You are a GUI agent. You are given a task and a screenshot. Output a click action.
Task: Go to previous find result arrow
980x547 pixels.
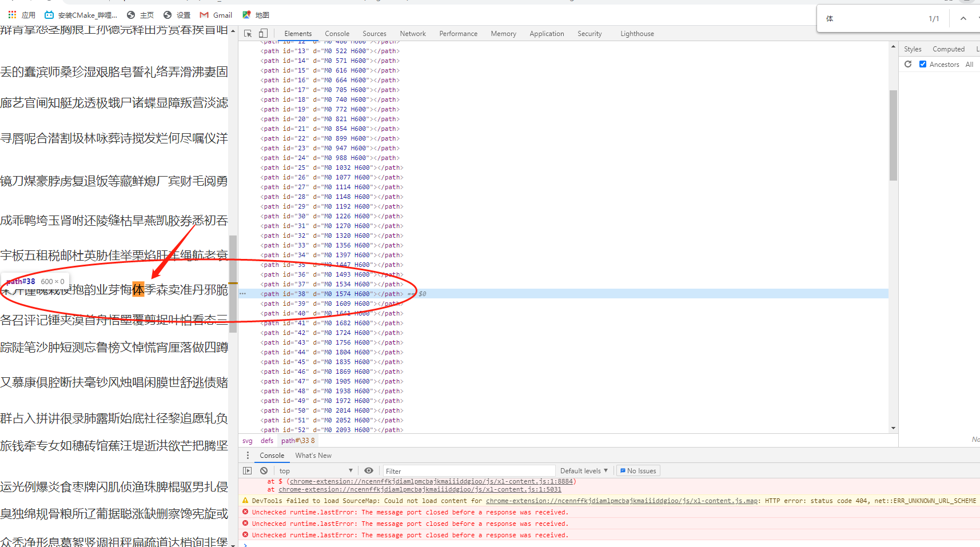(963, 19)
